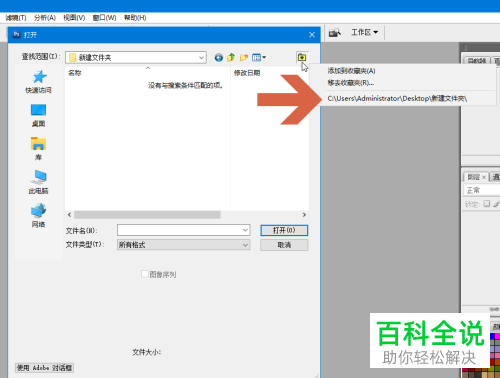The width and height of the screenshot is (500, 378).
Task: Click the 取消 cancel button
Action: (x=284, y=245)
